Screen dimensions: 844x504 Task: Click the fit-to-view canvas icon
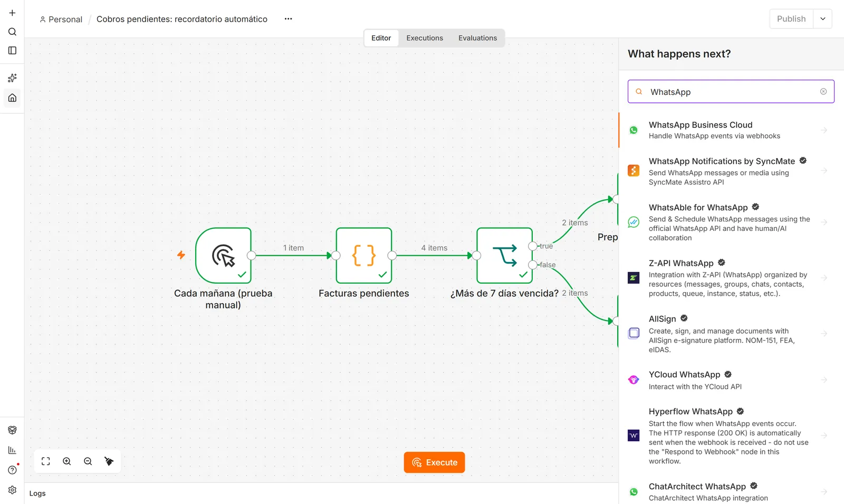point(46,461)
